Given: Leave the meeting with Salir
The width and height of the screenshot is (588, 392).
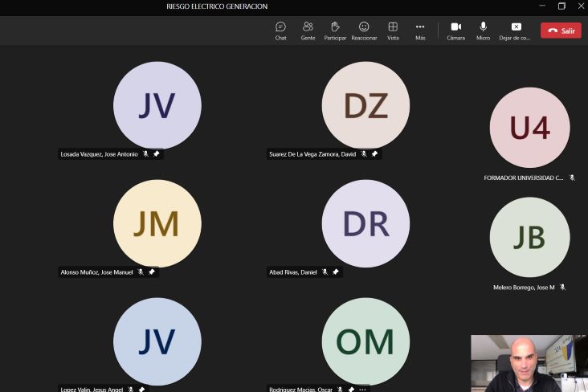Looking at the screenshot, I should tap(561, 31).
